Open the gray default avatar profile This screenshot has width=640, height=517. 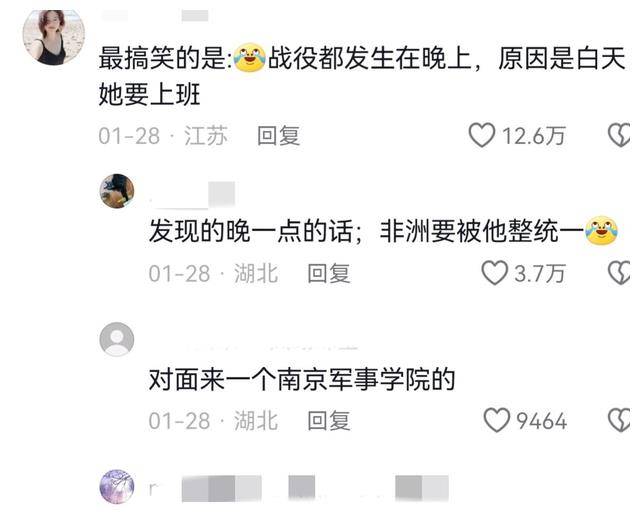point(117,339)
